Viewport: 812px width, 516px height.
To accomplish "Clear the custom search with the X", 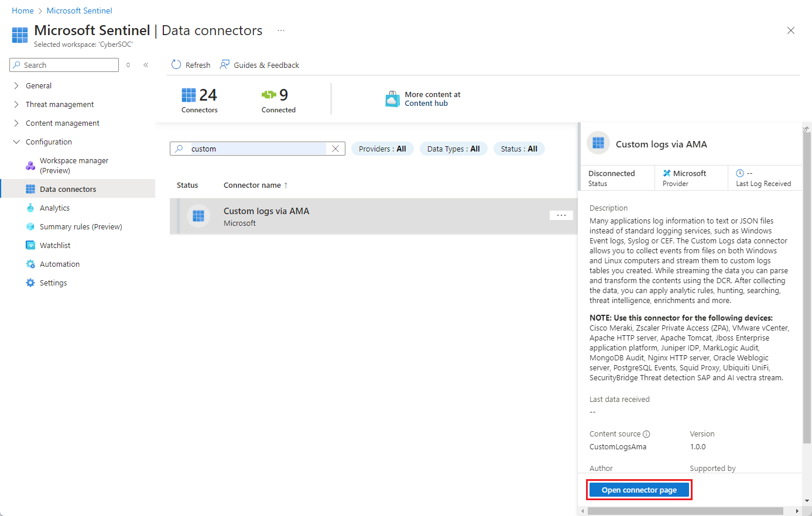I will [335, 149].
